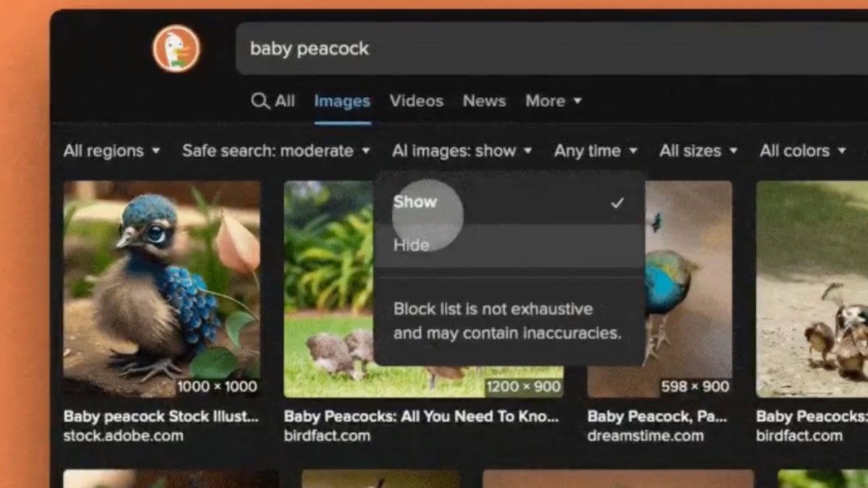
Task: Click the DuckDuckGo duck logo
Action: (x=176, y=48)
